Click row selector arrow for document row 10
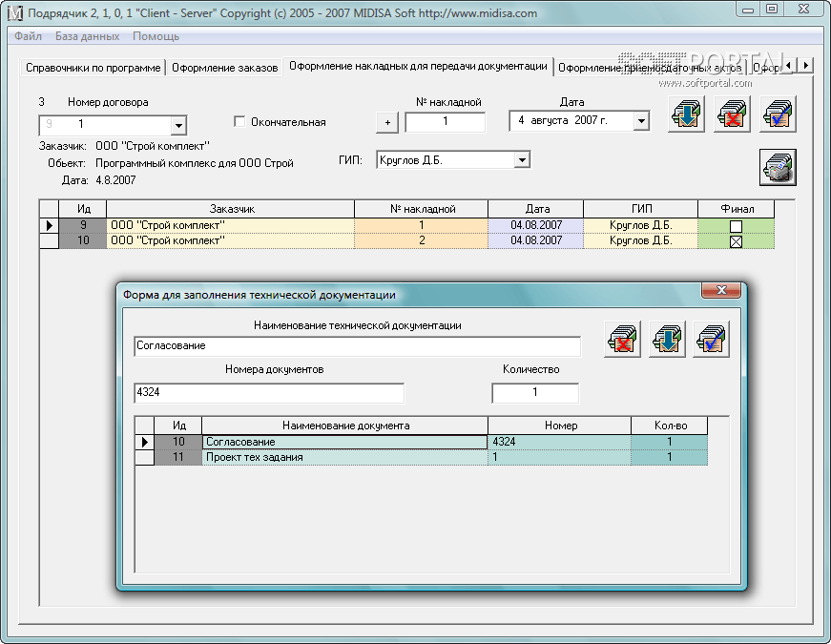This screenshot has height=644, width=831. (x=145, y=442)
